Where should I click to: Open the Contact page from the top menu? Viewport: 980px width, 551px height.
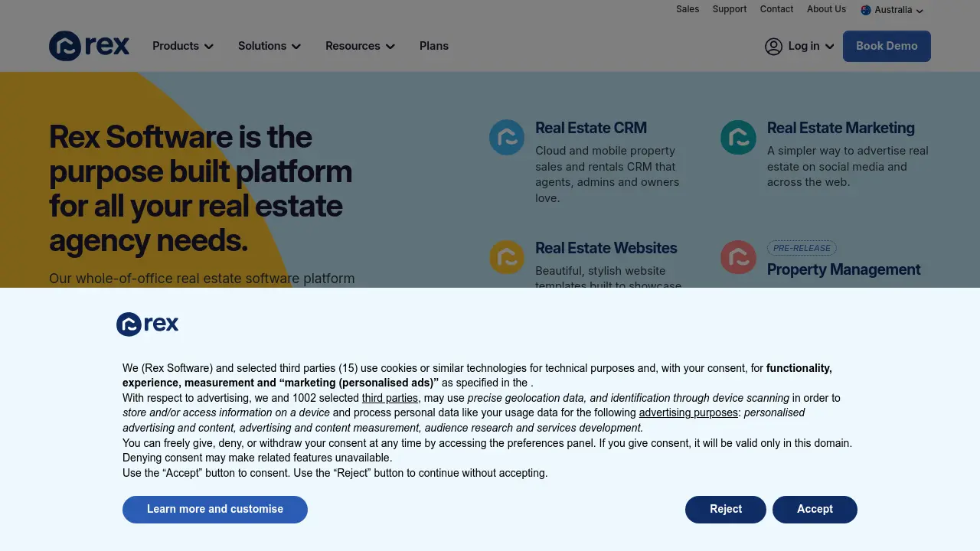(776, 9)
